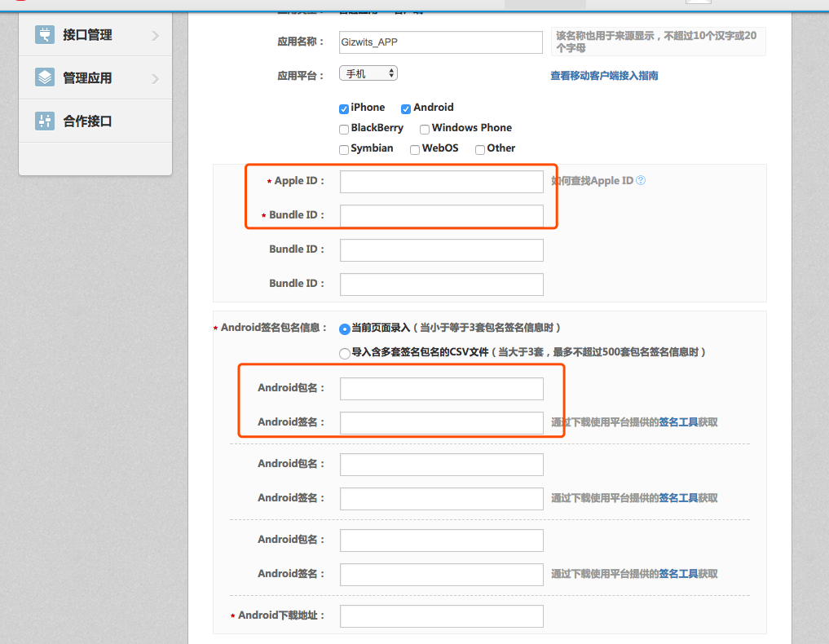
Task: Open the 应用平台 dropdown showing 手机
Action: (x=368, y=73)
